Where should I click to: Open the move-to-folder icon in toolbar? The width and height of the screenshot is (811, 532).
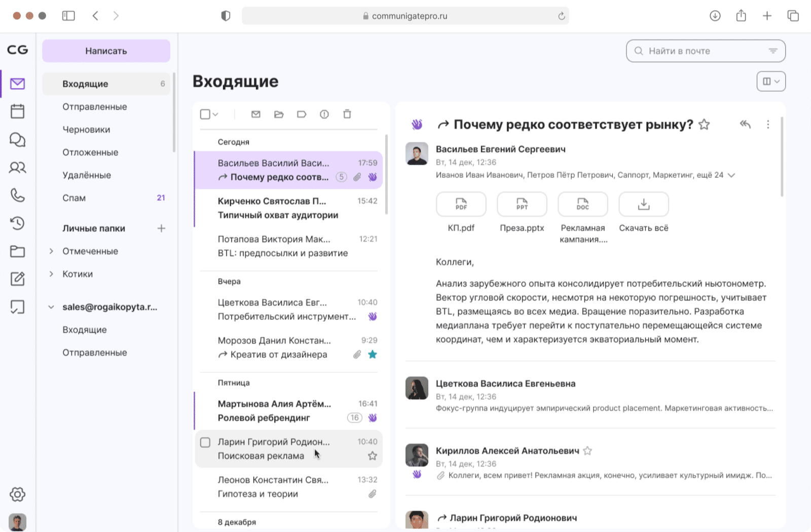point(278,115)
